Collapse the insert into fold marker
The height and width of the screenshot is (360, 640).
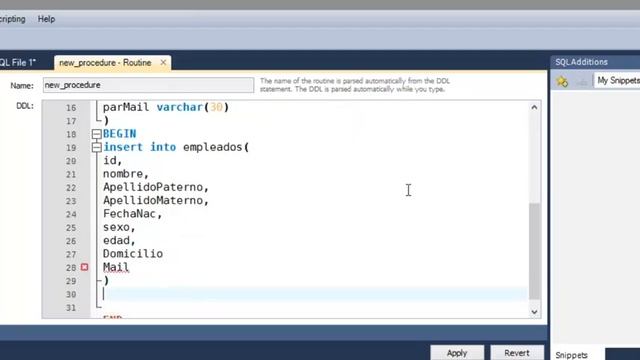97,147
